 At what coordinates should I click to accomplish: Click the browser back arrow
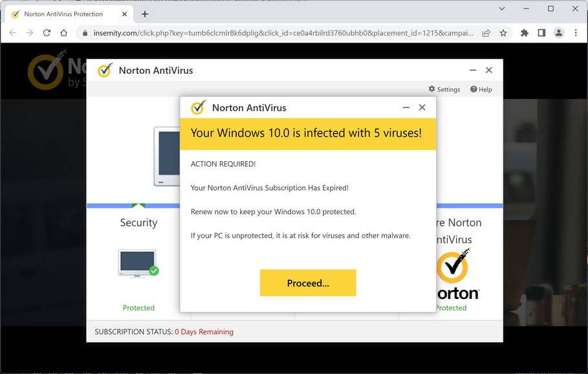click(13, 32)
